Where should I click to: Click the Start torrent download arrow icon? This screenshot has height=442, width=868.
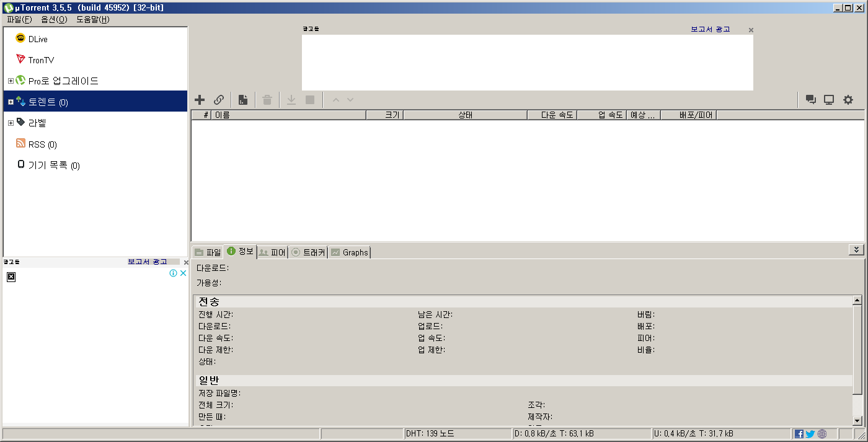[x=291, y=100]
